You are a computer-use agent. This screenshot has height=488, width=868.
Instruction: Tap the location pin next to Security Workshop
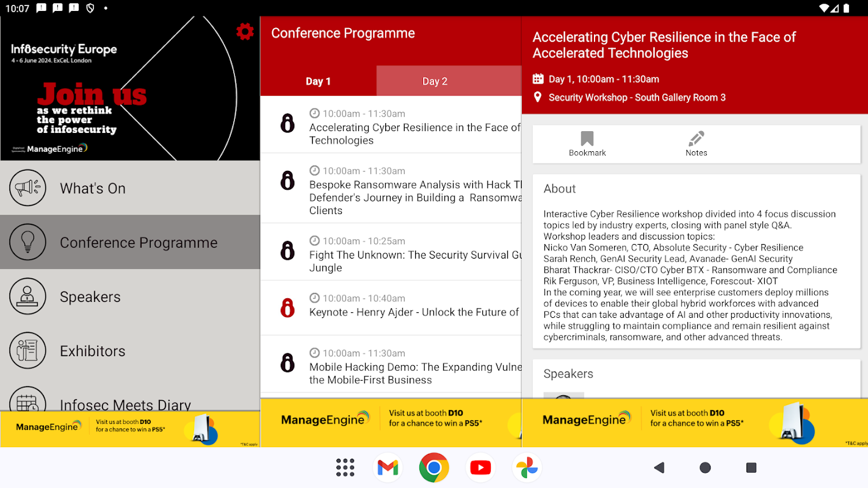click(538, 97)
